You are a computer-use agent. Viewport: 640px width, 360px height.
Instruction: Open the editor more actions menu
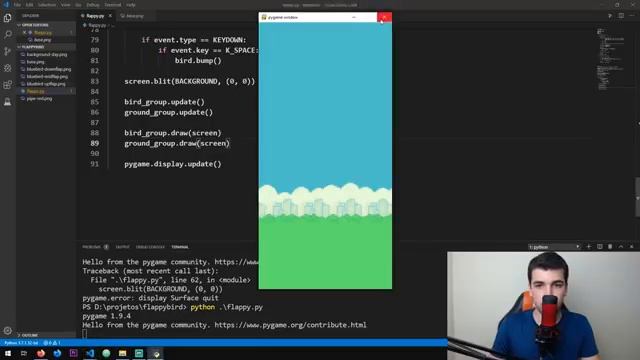632,16
